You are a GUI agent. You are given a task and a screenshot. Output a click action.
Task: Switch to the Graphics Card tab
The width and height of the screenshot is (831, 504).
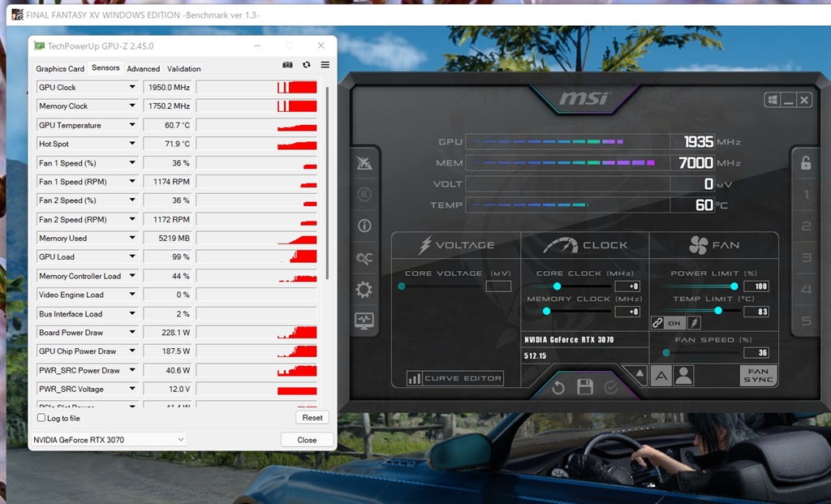point(60,68)
